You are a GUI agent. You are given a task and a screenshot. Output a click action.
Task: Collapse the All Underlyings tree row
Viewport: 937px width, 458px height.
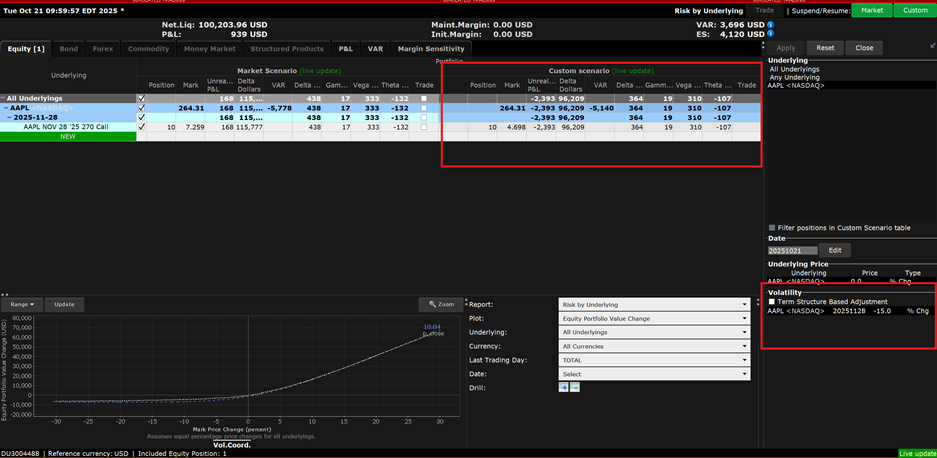tap(4, 99)
